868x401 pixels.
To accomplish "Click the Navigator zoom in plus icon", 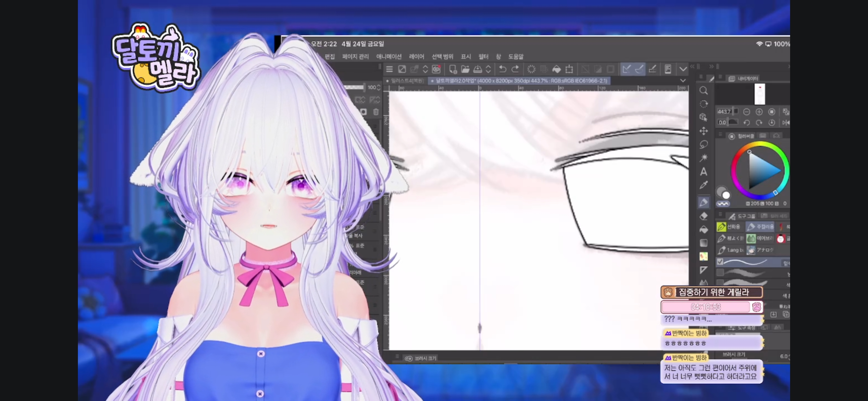I will pos(759,112).
